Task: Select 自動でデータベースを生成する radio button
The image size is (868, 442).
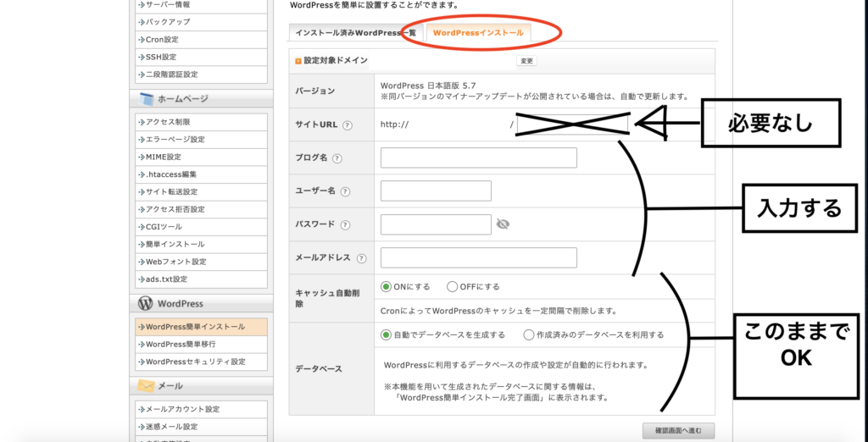Action: (x=386, y=334)
